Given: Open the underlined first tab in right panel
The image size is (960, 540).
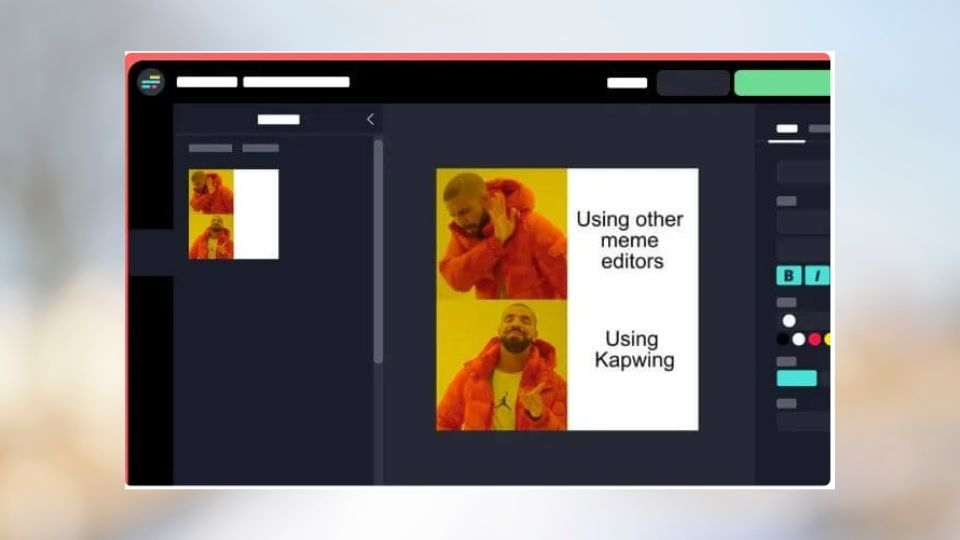Looking at the screenshot, I should coord(787,129).
